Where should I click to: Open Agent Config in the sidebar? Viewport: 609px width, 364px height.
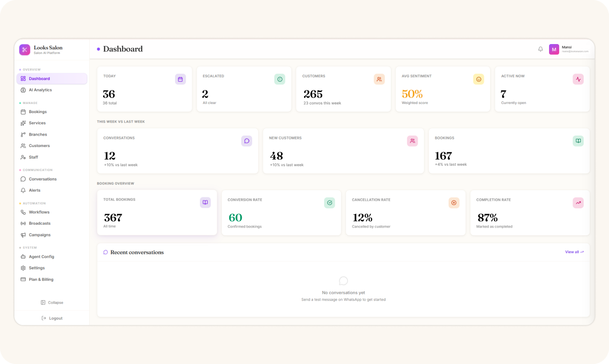52,257
